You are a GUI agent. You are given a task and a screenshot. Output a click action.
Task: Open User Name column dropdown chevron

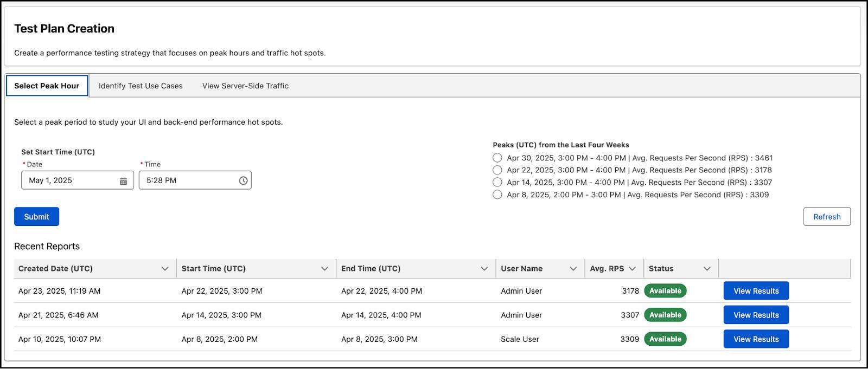coord(573,269)
